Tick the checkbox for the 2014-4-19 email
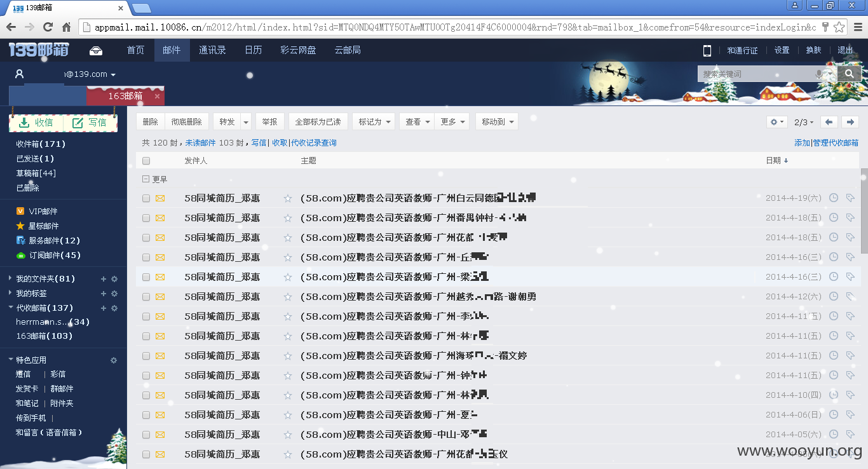868x469 pixels. tap(146, 198)
